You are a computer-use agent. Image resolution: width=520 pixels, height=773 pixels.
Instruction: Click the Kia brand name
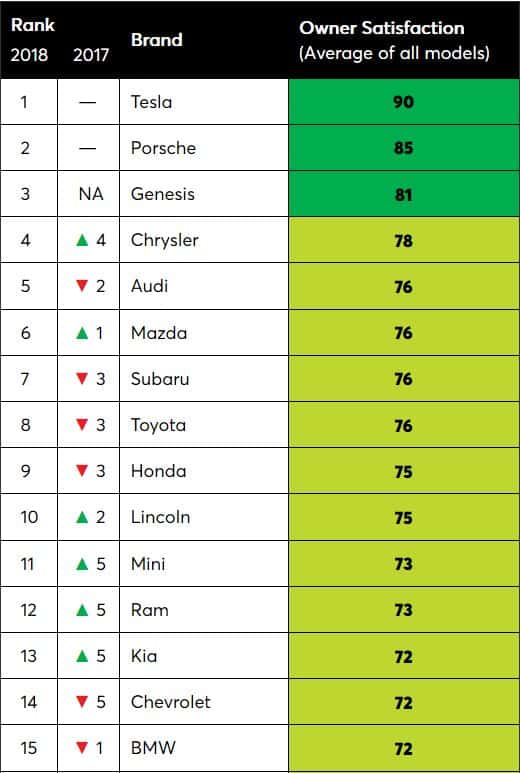pyautogui.click(x=144, y=656)
